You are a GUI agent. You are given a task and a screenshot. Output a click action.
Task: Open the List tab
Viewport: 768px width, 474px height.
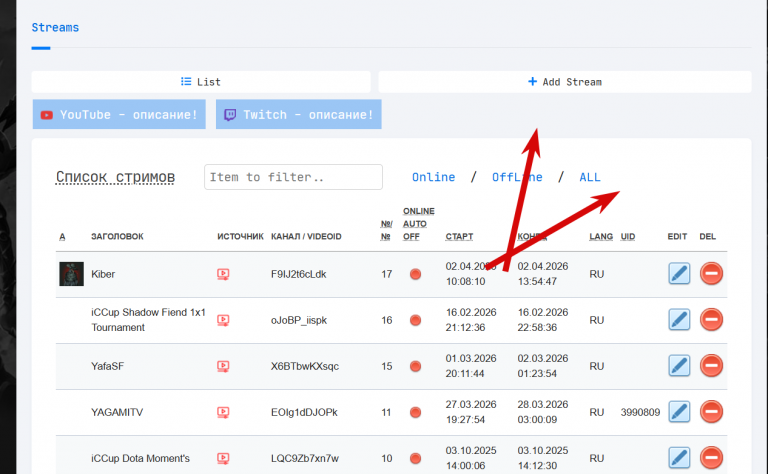point(201,82)
